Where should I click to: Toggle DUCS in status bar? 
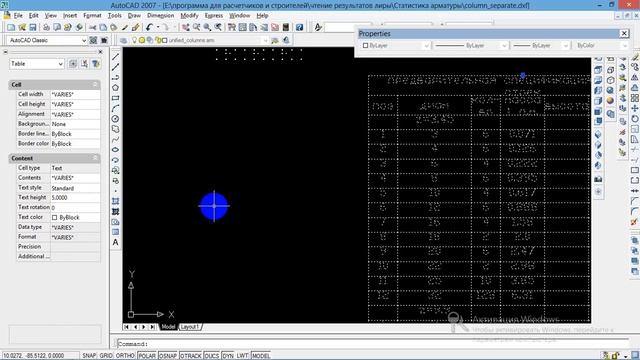coord(211,356)
